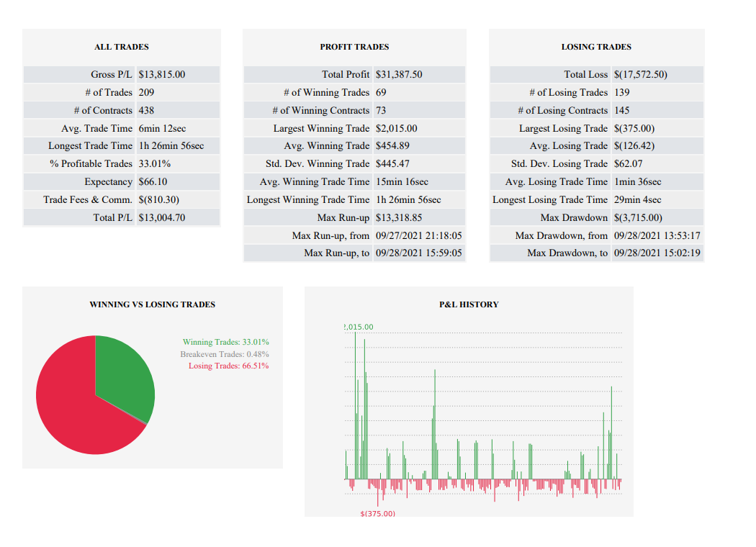Viewport: 756px width, 547px height.
Task: Click the Longest Trade Time value 1h 26min 56sec
Action: coord(171,145)
